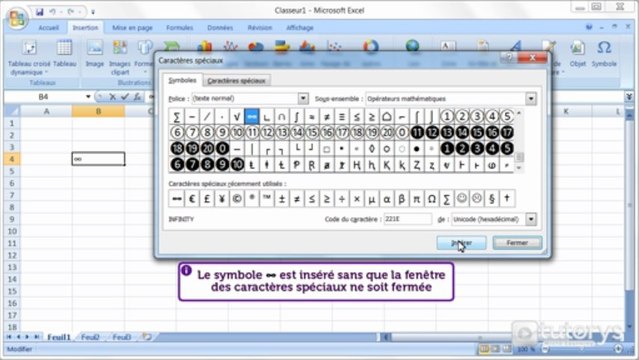Image resolution: width=639 pixels, height=360 pixels.
Task: Choose the section sign § in recents
Action: point(491,199)
